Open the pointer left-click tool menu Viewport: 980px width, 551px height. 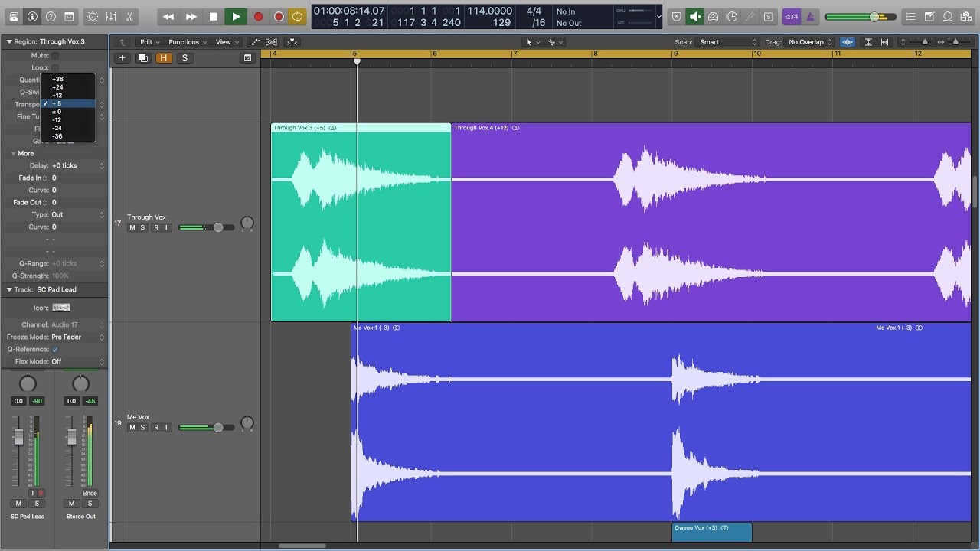click(532, 42)
